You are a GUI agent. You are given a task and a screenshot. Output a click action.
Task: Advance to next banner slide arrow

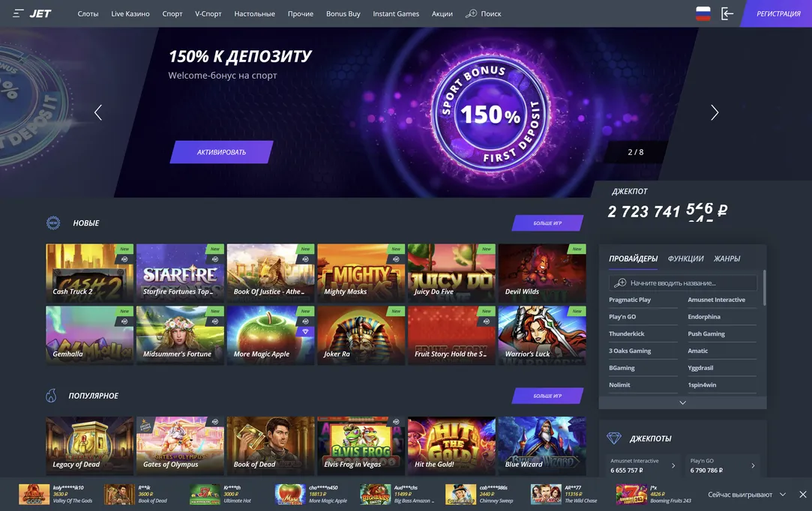[x=715, y=112]
